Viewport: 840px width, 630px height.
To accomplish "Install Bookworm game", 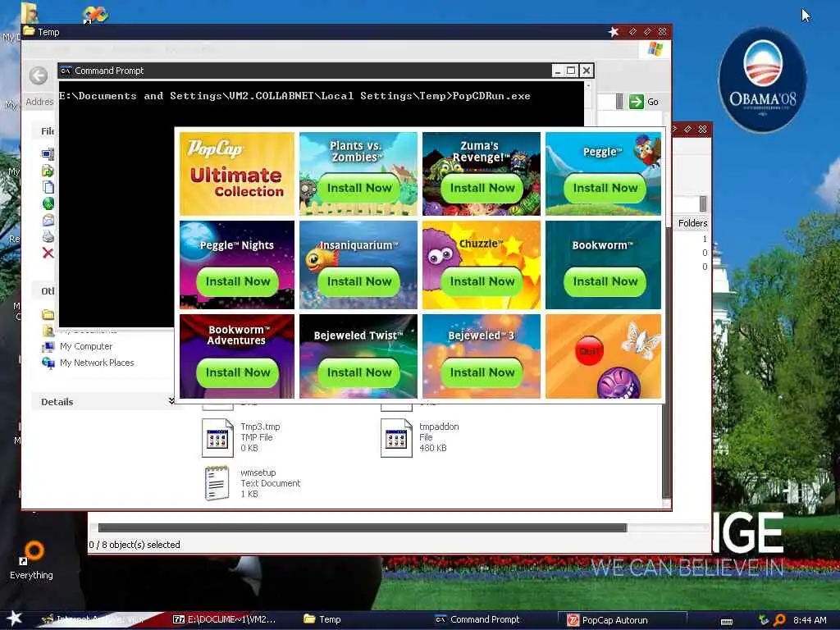I will [605, 282].
